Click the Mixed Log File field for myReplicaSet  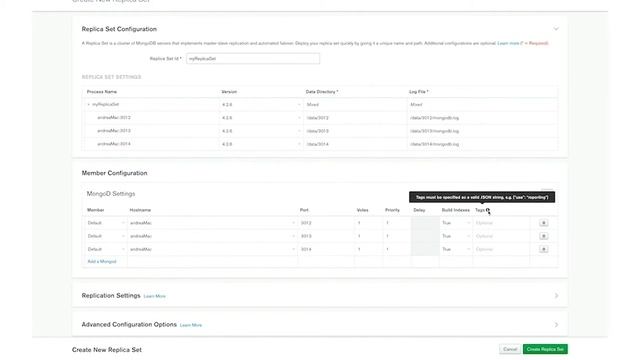(482, 105)
